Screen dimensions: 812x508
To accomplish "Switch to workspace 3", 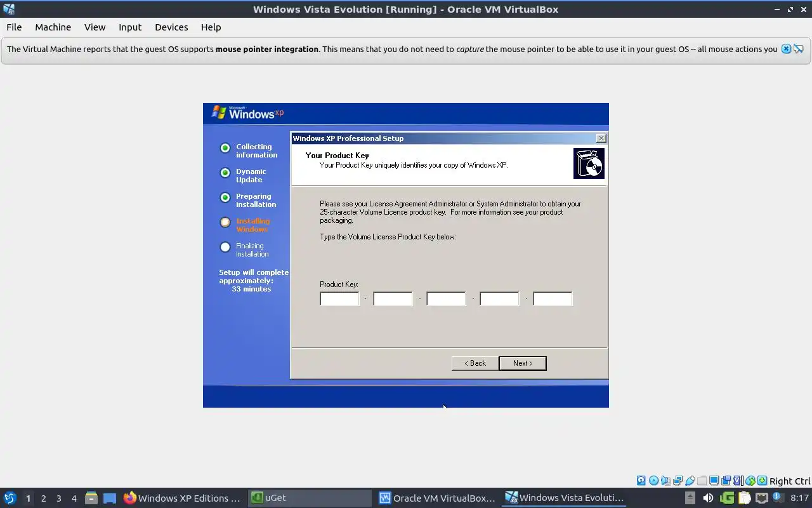I will 58,498.
